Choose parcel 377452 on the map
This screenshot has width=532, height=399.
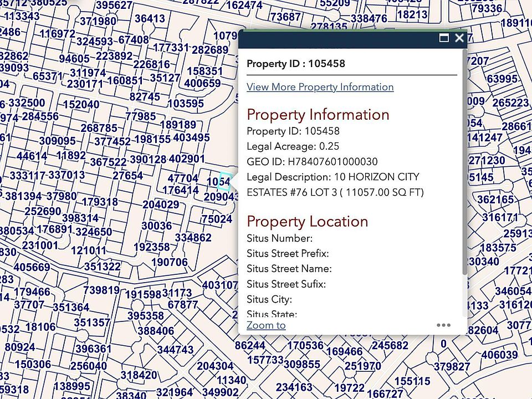pyautogui.click(x=112, y=142)
